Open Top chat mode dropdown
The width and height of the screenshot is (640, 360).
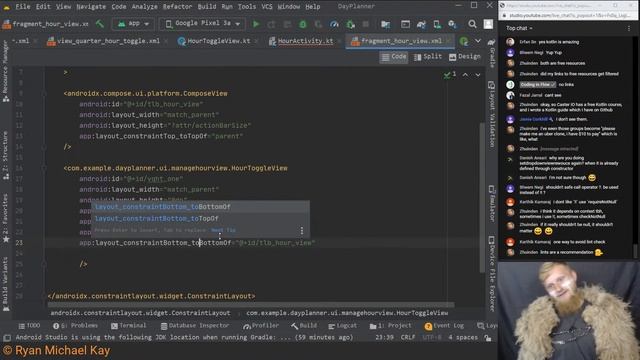pyautogui.click(x=519, y=28)
